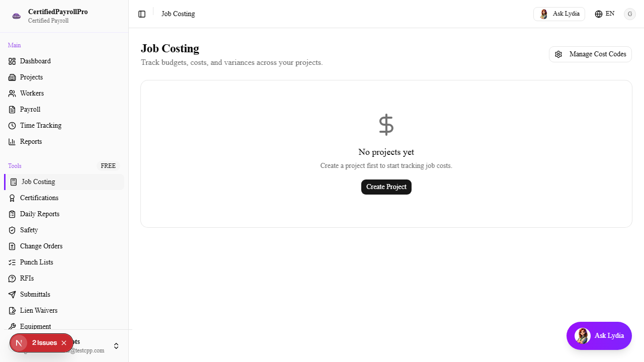
Task: Toggle the sidebar collapse icon
Action: (x=142, y=14)
